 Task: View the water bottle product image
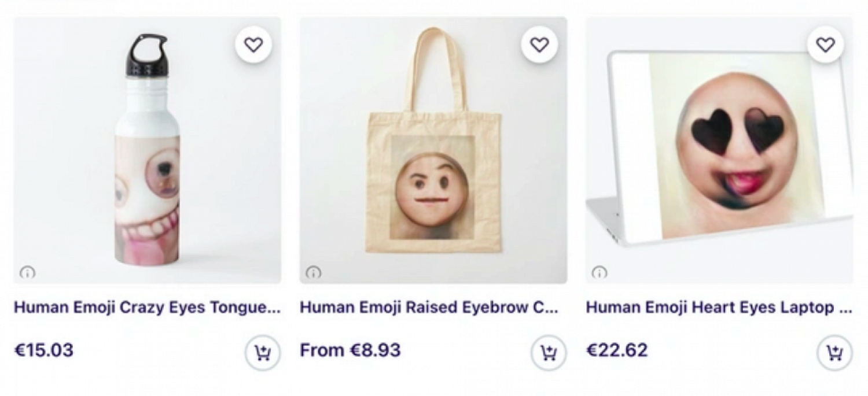148,150
